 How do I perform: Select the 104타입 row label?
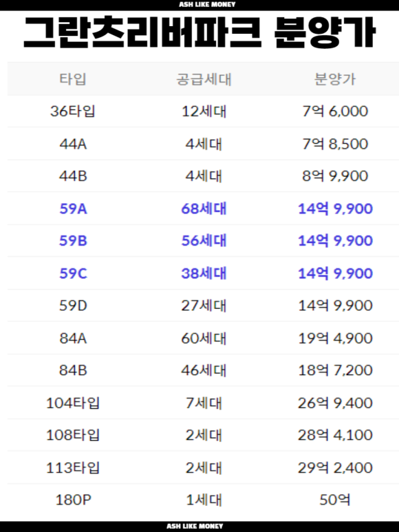click(x=72, y=403)
